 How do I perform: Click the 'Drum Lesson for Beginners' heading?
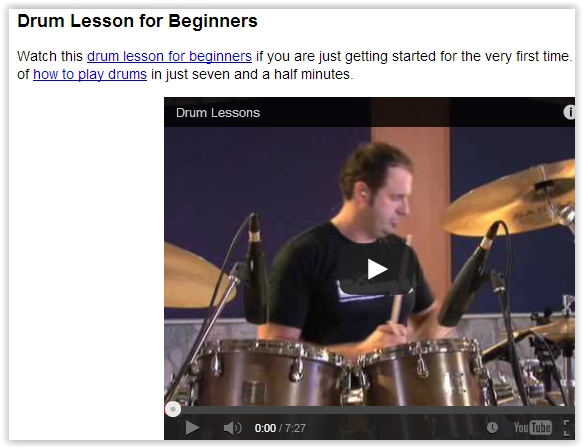137,21
